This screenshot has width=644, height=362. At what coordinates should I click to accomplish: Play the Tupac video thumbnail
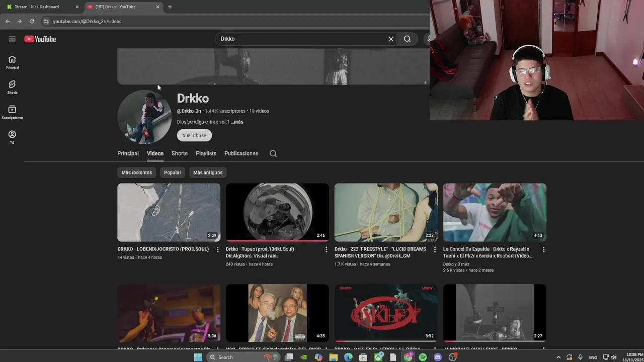coord(277,212)
